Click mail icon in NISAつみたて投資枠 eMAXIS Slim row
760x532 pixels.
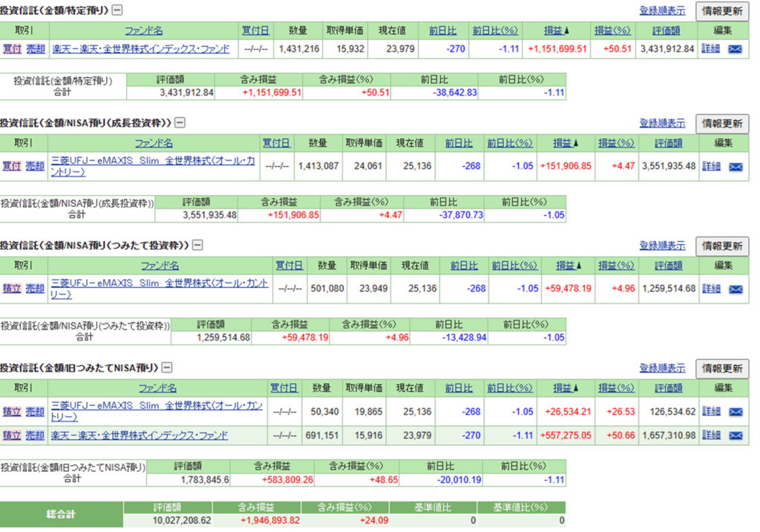point(736,289)
